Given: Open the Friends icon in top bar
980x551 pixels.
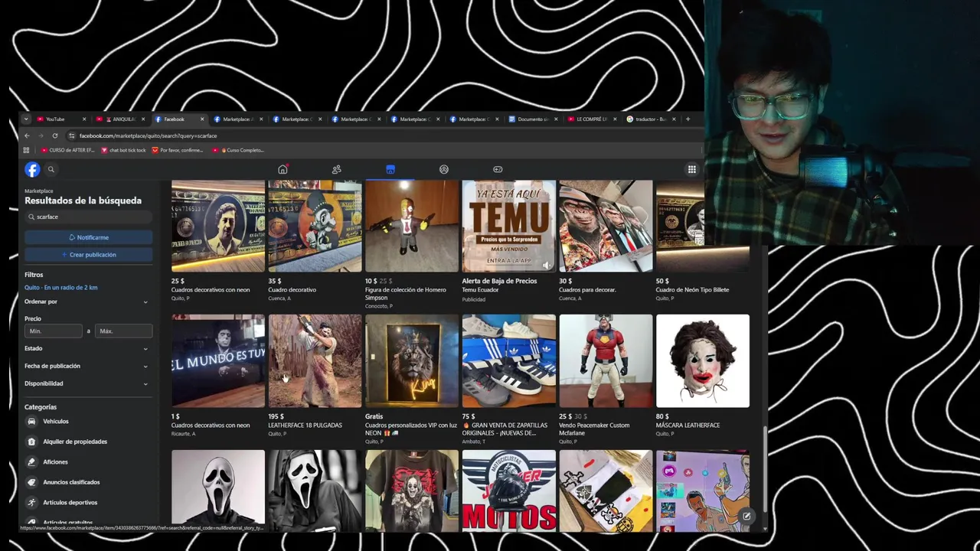Looking at the screenshot, I should point(336,169).
